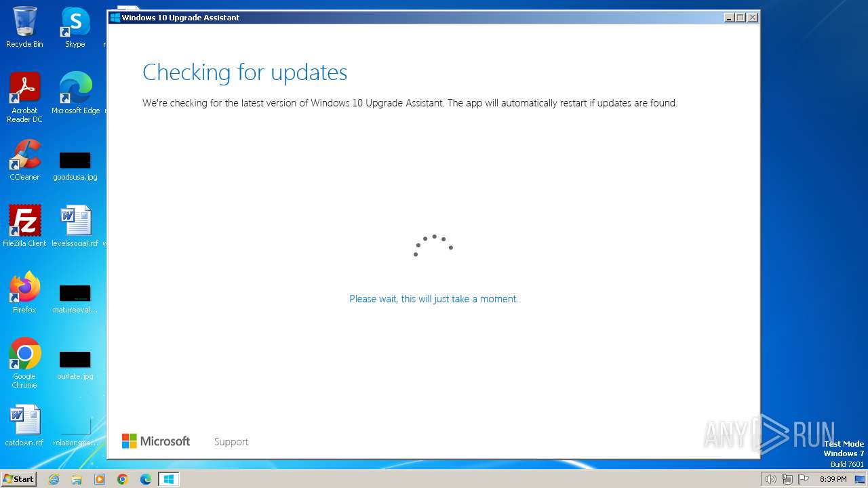Click 'Please wait, this will just take a moment.'
This screenshot has width=868, height=488.
(433, 299)
